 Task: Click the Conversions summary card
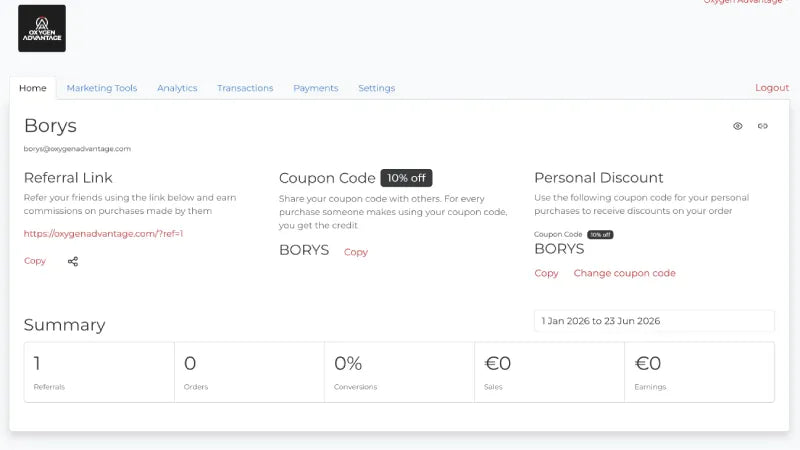(x=399, y=372)
